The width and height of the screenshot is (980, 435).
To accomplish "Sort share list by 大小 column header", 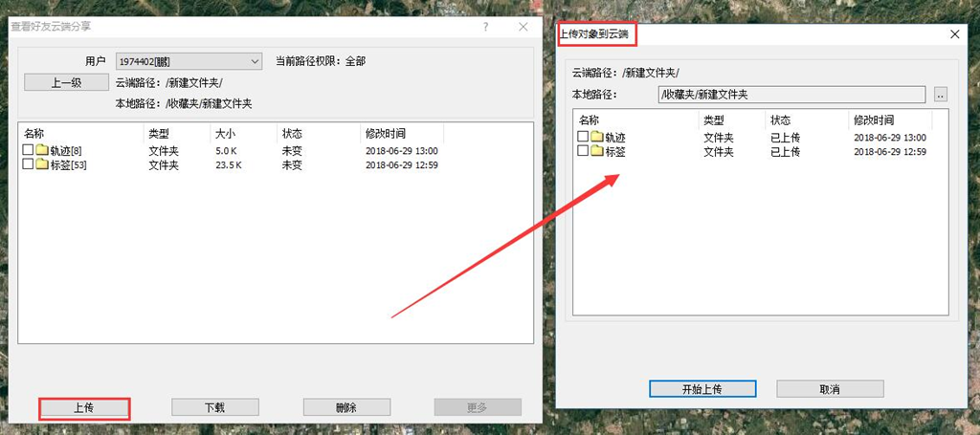I will pyautogui.click(x=226, y=133).
